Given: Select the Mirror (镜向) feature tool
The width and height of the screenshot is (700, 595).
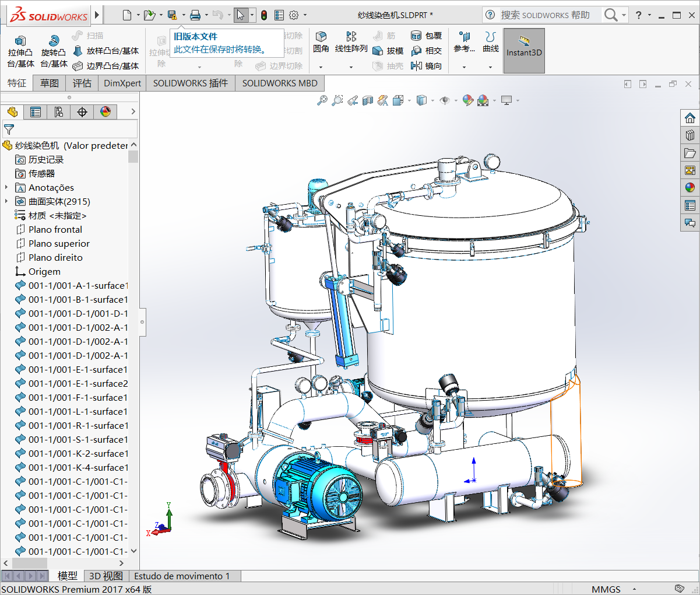Looking at the screenshot, I should coord(427,66).
